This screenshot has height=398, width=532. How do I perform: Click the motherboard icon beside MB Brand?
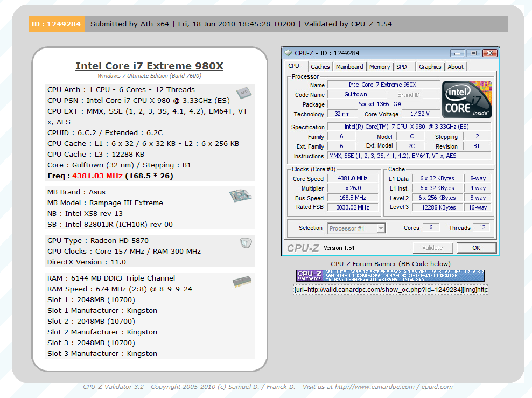(x=240, y=195)
